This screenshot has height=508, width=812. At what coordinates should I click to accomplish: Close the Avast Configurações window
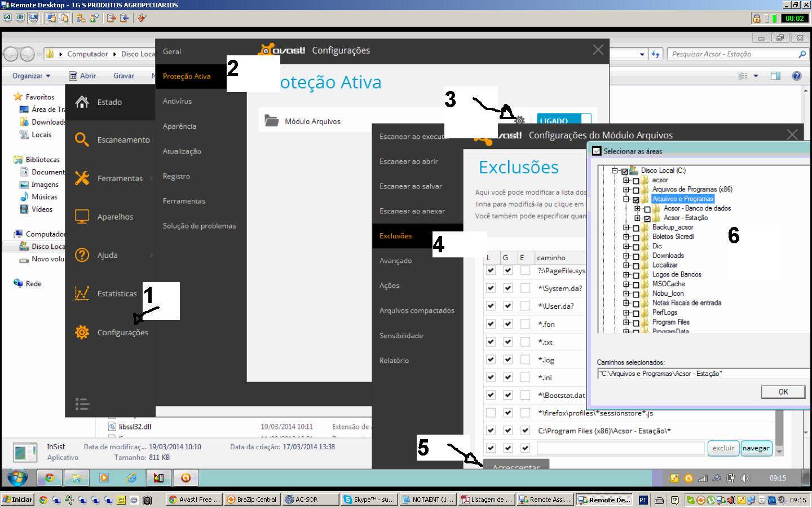[x=598, y=50]
